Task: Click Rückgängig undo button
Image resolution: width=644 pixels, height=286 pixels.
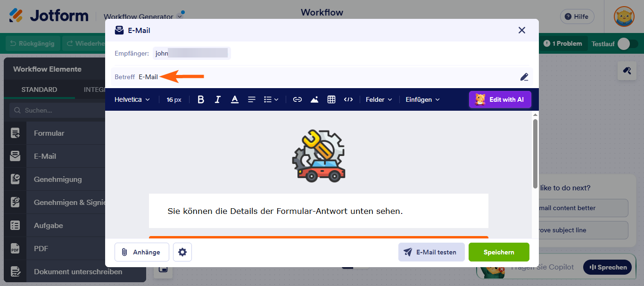Action: 33,43
